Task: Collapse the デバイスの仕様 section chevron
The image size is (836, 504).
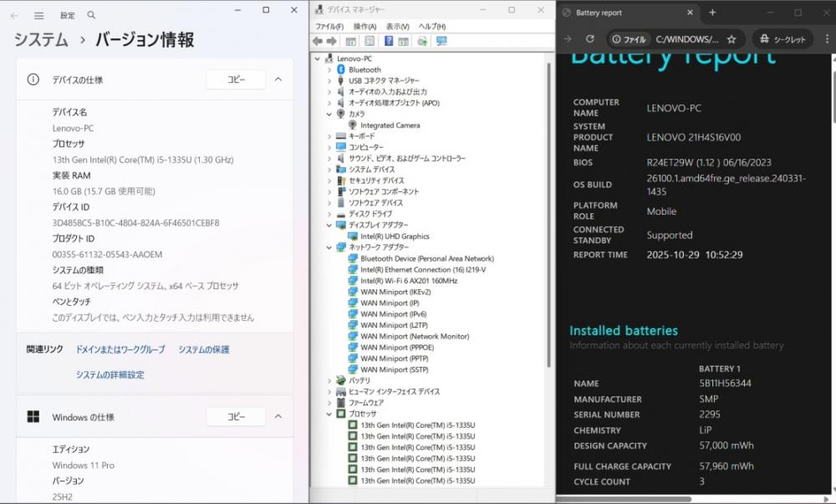Action: [278, 79]
